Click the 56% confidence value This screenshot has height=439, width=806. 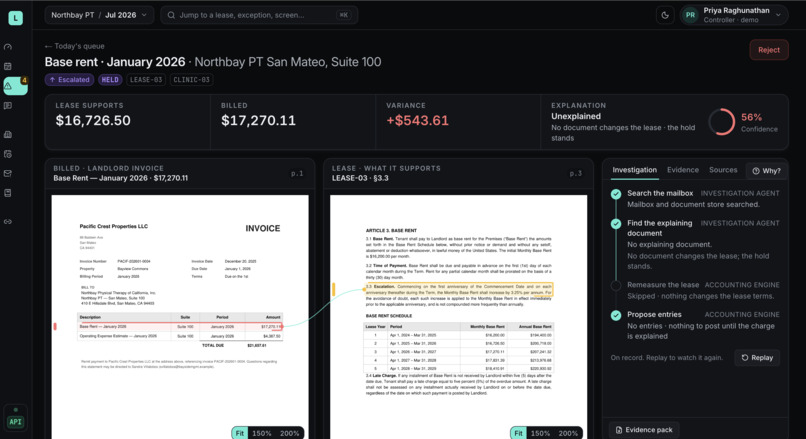pos(751,117)
